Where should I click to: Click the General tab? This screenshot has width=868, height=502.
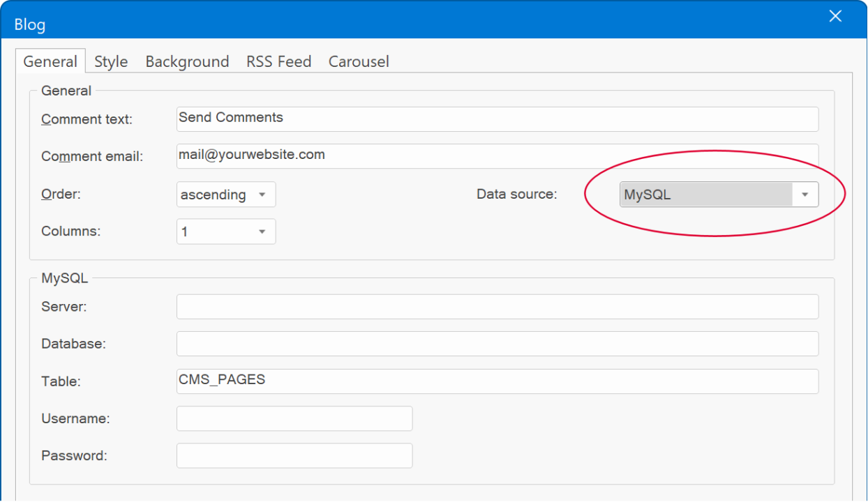click(x=50, y=61)
